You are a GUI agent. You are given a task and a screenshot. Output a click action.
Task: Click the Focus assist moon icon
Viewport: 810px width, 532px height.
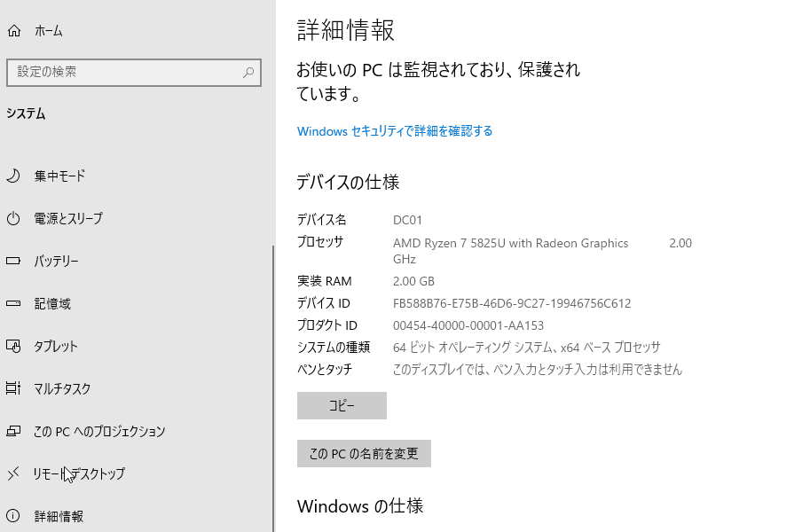13,176
